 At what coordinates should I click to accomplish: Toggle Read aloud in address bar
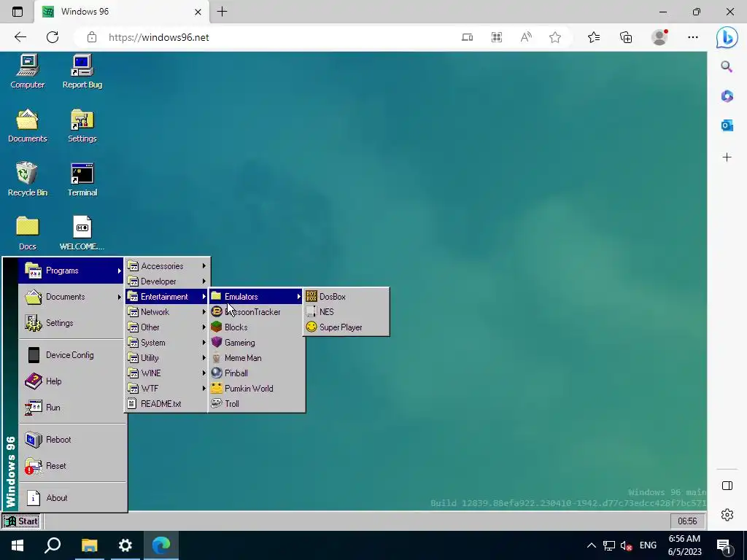coord(526,37)
